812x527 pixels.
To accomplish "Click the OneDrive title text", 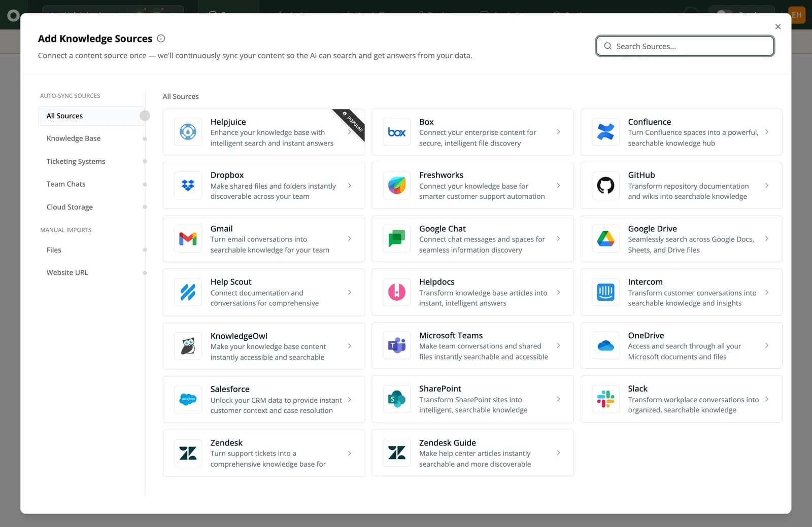I will pos(646,335).
